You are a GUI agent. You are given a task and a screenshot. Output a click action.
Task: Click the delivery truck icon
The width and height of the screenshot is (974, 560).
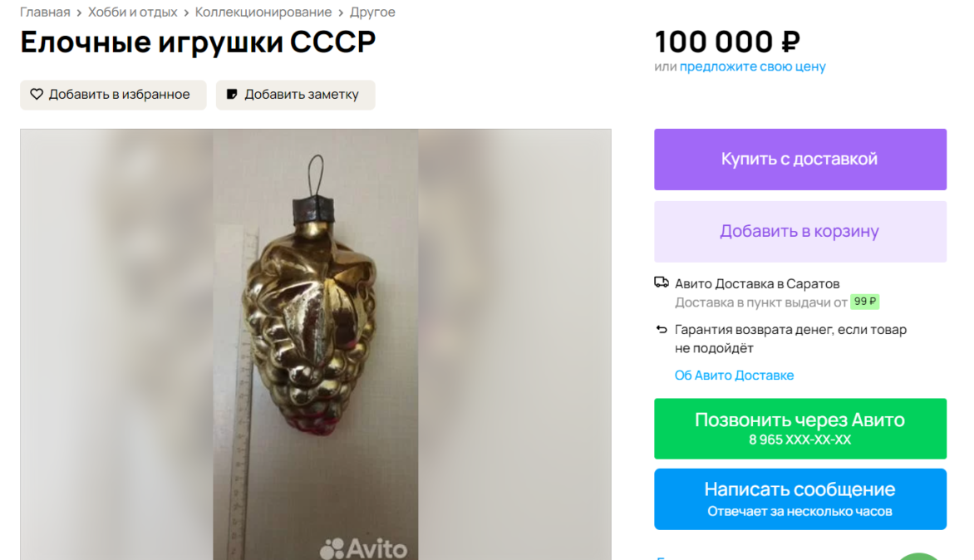[x=662, y=283]
